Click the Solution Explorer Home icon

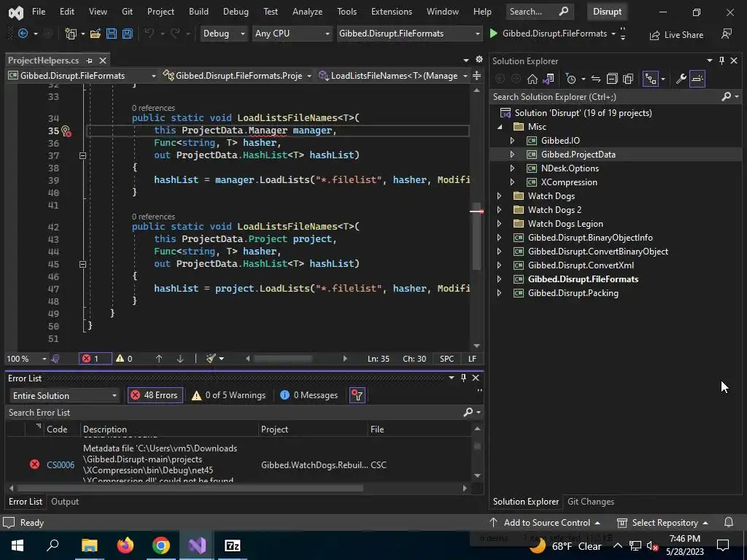[x=532, y=79]
